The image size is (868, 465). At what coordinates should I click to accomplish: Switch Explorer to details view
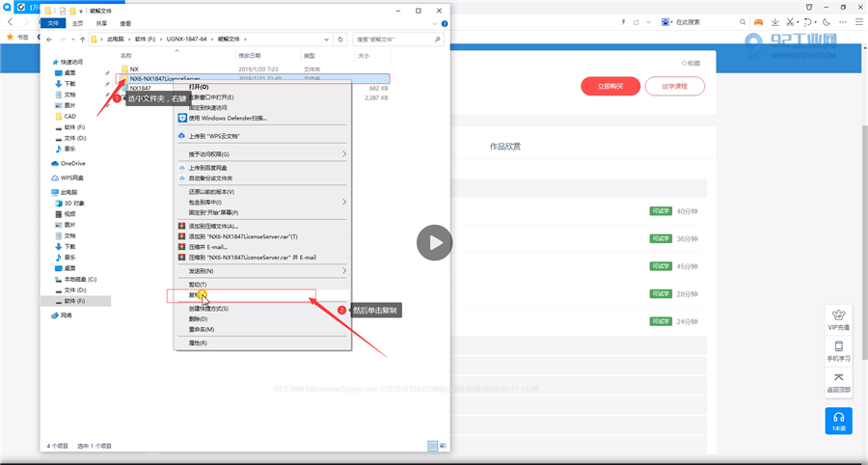[x=433, y=446]
